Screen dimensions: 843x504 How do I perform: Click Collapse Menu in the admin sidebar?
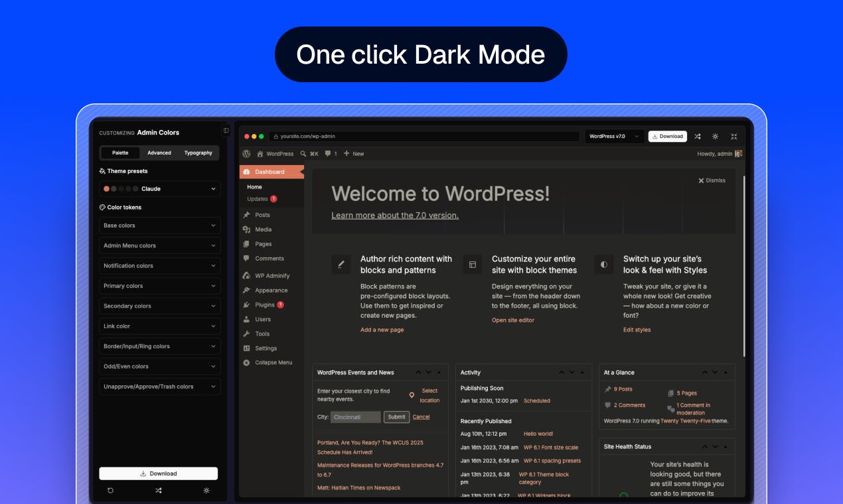coord(271,363)
